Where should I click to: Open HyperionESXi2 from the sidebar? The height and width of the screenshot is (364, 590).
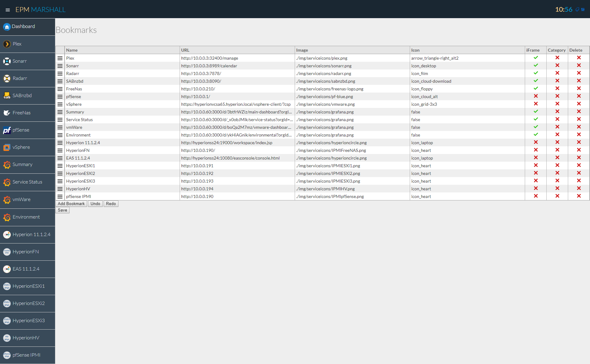pos(27,303)
